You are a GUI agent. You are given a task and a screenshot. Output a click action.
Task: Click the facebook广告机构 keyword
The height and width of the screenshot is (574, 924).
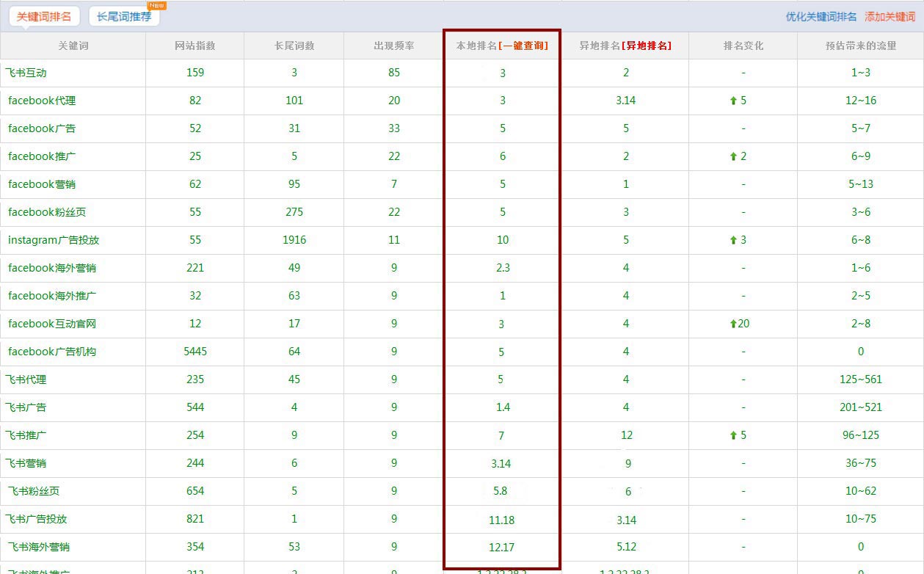pyautogui.click(x=52, y=352)
